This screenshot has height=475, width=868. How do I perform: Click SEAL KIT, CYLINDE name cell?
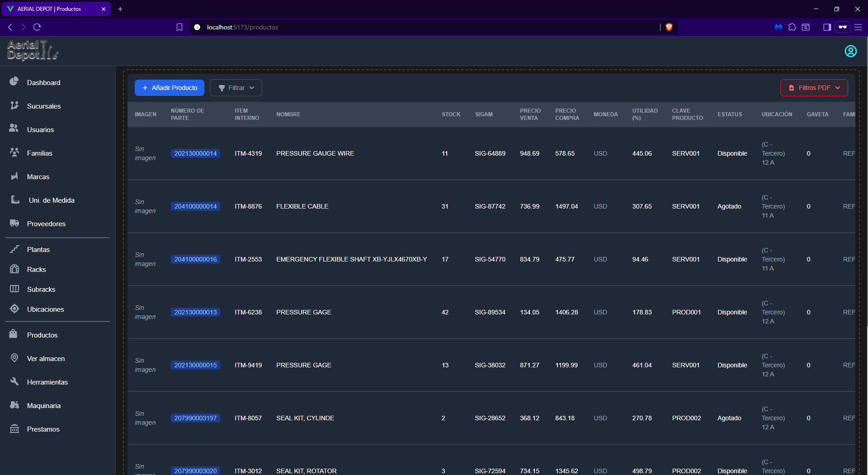coord(305,418)
